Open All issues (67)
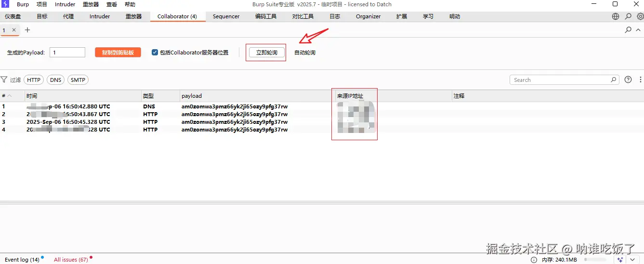 71,260
